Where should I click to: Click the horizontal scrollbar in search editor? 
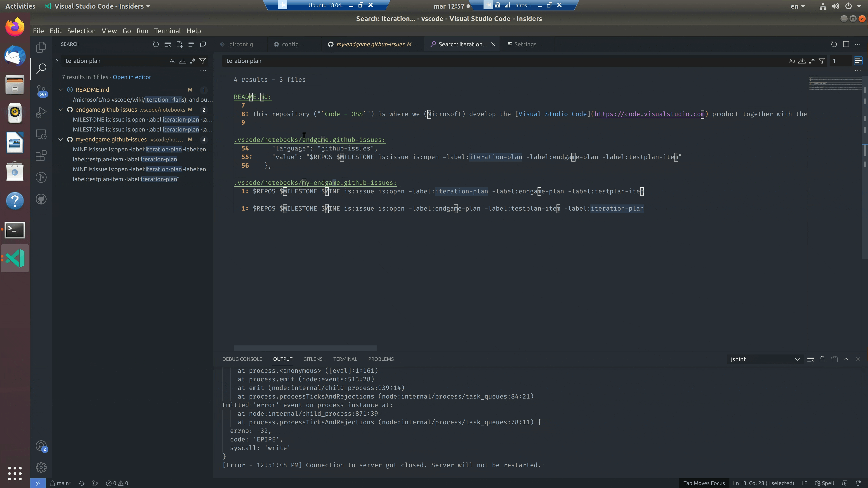coord(305,348)
